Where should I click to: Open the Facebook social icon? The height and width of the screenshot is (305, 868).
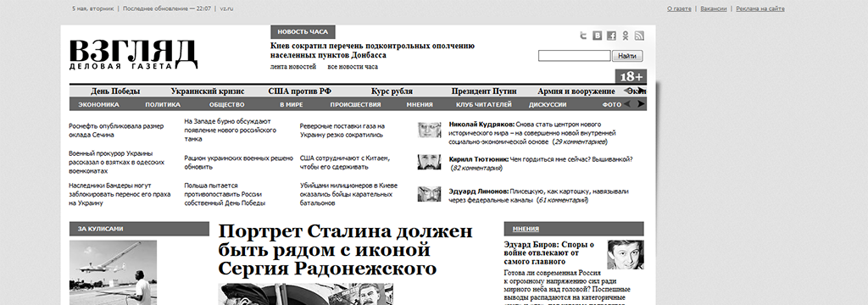point(611,36)
